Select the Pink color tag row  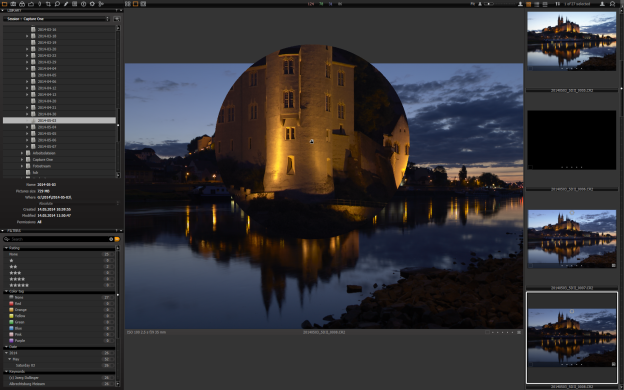(59, 334)
